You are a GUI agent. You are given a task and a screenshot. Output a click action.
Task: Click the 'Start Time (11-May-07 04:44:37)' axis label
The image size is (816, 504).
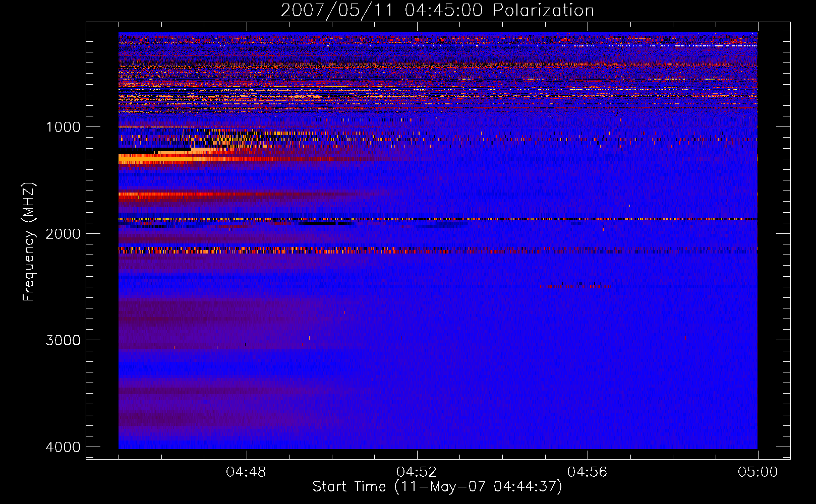point(437,486)
